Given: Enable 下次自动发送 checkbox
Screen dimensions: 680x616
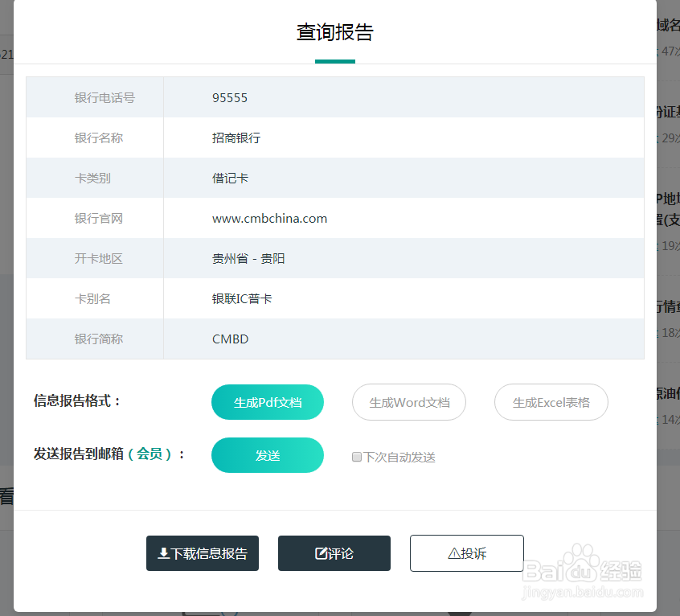Looking at the screenshot, I should click(x=357, y=457).
